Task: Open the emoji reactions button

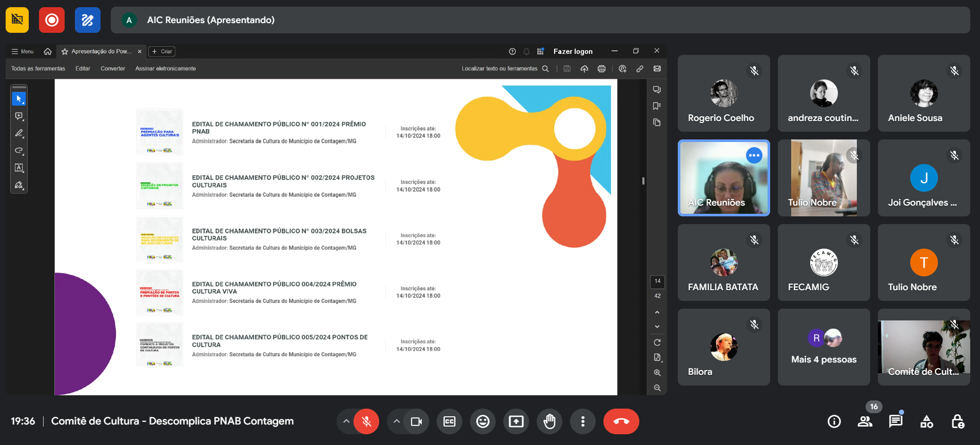Action: pyautogui.click(x=482, y=421)
